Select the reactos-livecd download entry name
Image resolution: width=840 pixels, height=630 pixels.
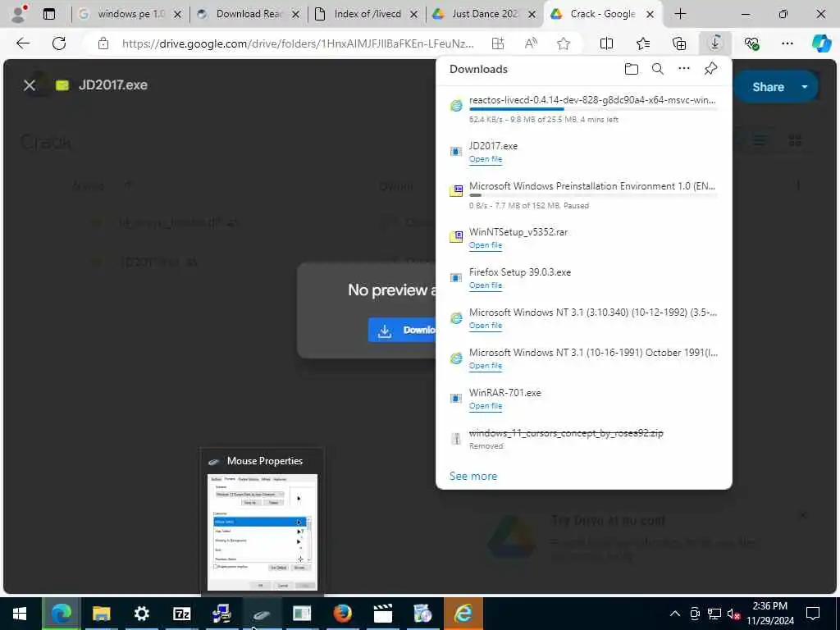(592, 100)
